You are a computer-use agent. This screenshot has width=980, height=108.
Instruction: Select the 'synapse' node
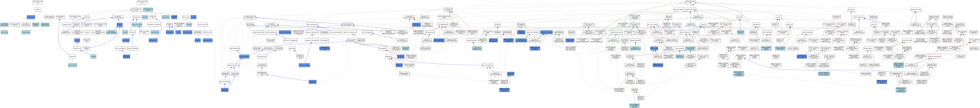coord(189,25)
